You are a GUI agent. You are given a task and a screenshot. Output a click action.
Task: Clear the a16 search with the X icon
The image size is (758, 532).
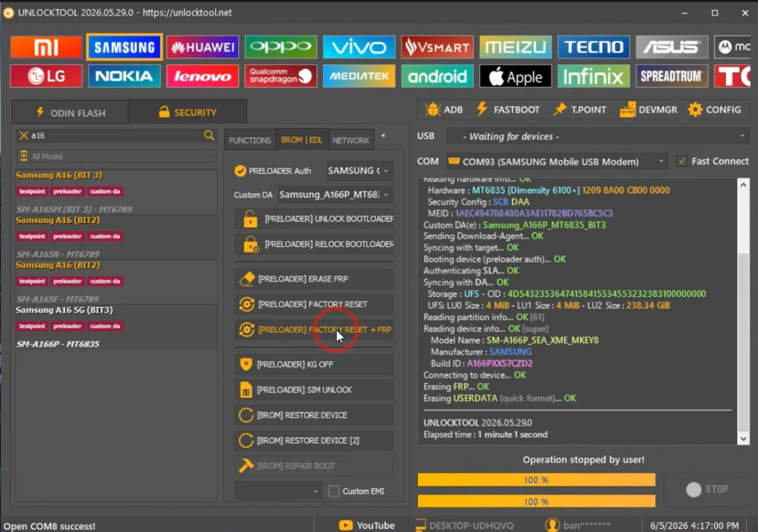[23, 135]
